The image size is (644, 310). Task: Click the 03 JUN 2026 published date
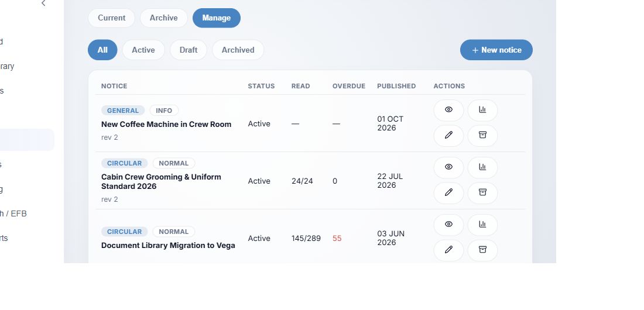(x=390, y=238)
